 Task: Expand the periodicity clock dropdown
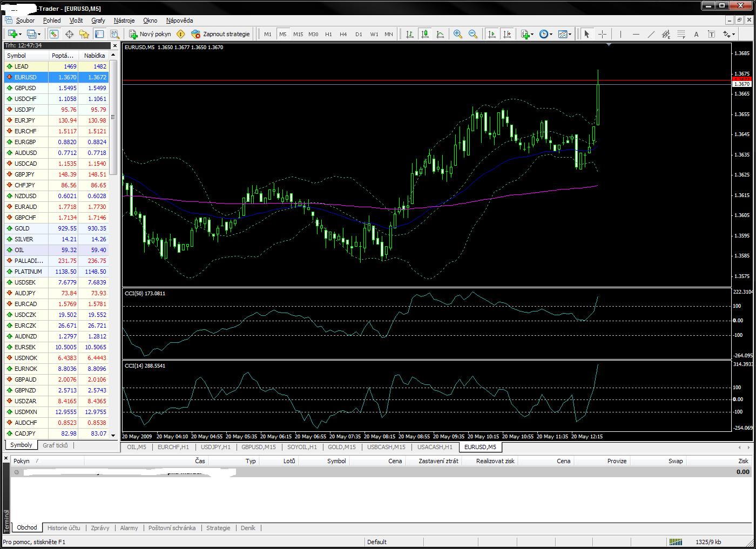[x=545, y=34]
